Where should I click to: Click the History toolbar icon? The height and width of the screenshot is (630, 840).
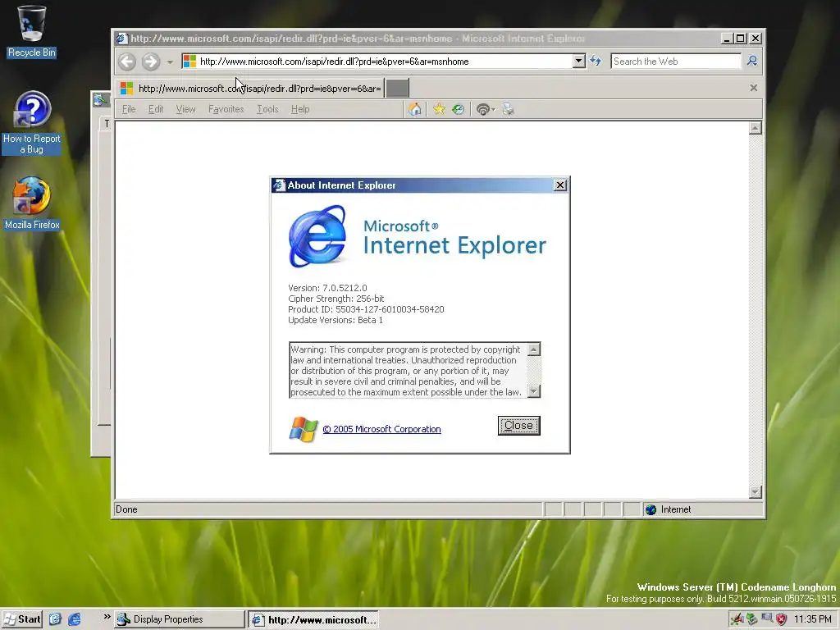click(458, 109)
